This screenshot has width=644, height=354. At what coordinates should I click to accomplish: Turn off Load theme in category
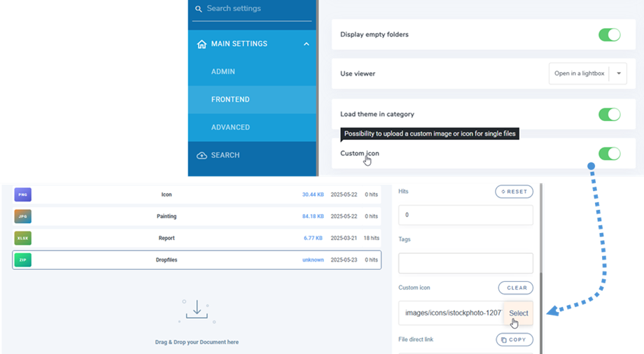609,114
